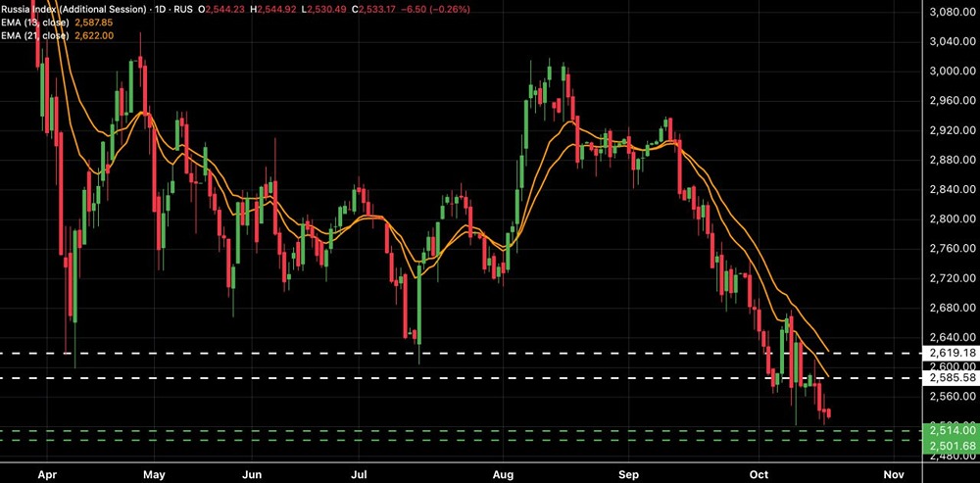Click the Aug label on time axis
This screenshot has height=483, width=980.
coord(502,475)
